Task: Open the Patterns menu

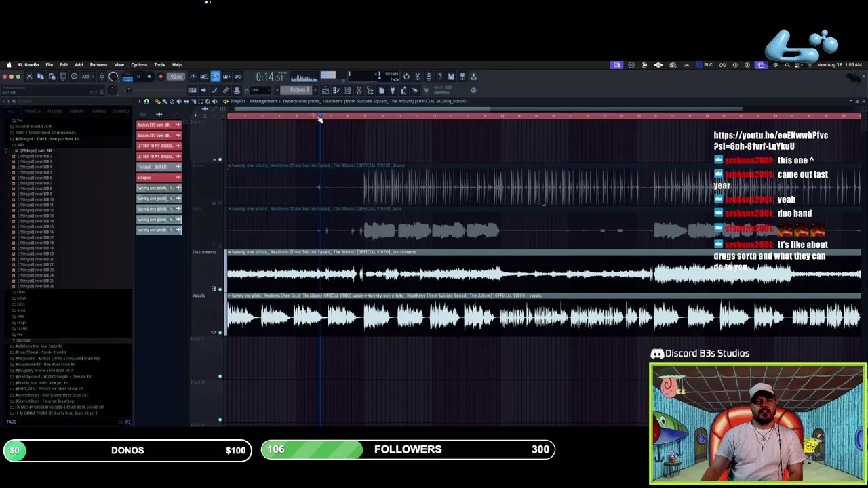Action: (98, 64)
